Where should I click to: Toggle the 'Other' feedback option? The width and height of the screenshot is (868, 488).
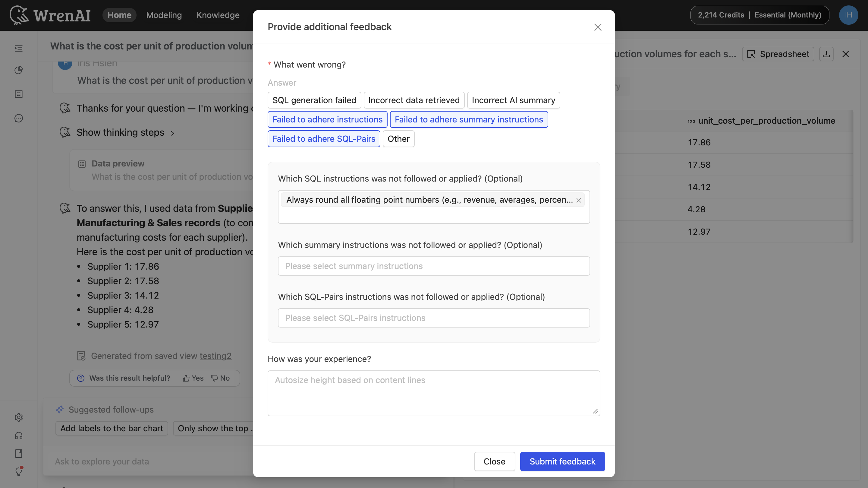click(398, 139)
